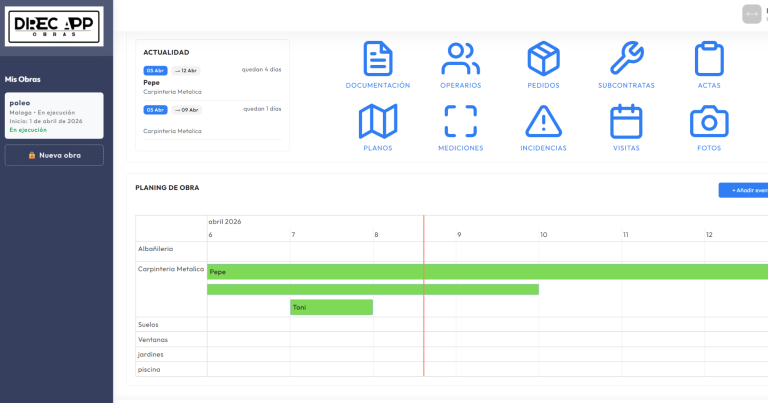Image resolution: width=768 pixels, height=403 pixels.
Task: Open the Documentación icon
Action: point(377,59)
